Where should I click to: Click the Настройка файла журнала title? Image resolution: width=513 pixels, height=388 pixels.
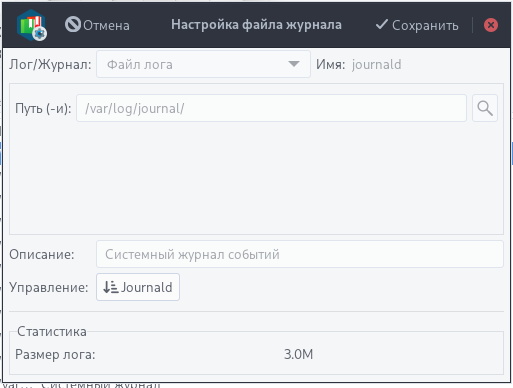point(256,25)
